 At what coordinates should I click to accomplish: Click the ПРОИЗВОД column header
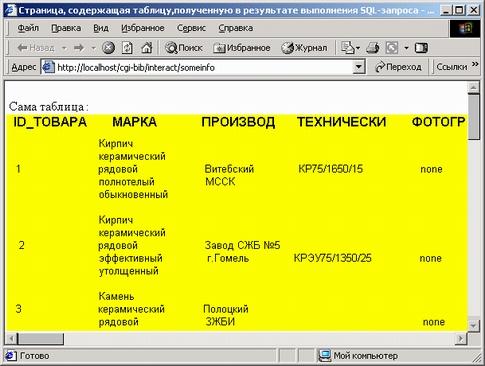pos(238,122)
